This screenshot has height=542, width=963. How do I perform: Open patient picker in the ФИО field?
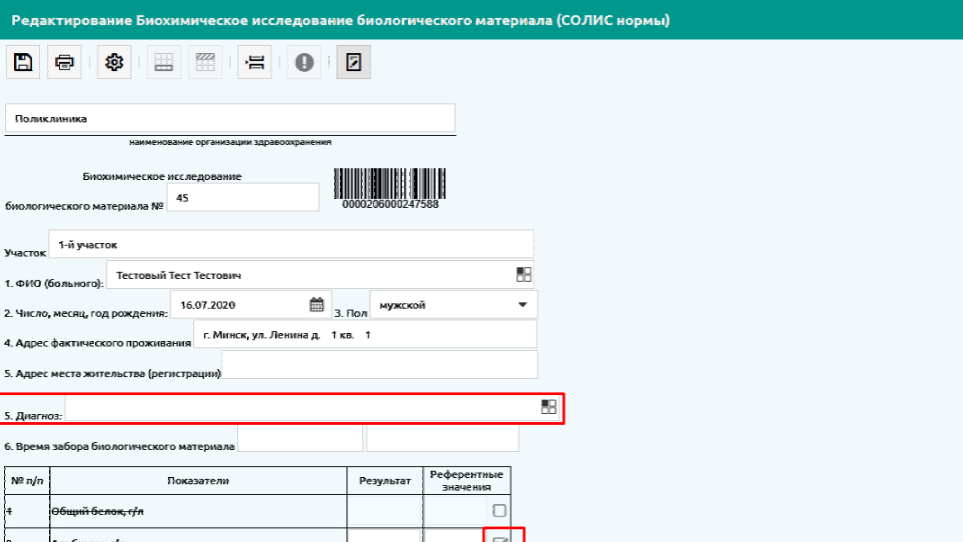click(x=524, y=275)
